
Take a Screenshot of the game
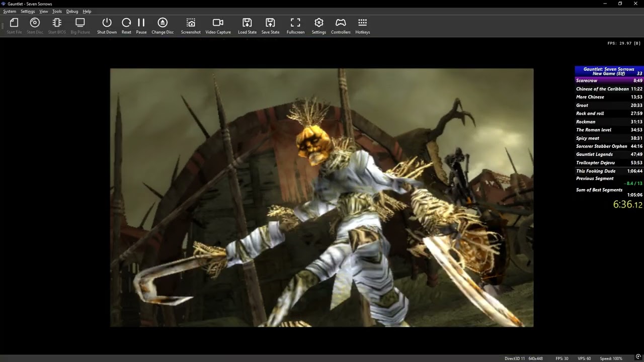point(191,26)
